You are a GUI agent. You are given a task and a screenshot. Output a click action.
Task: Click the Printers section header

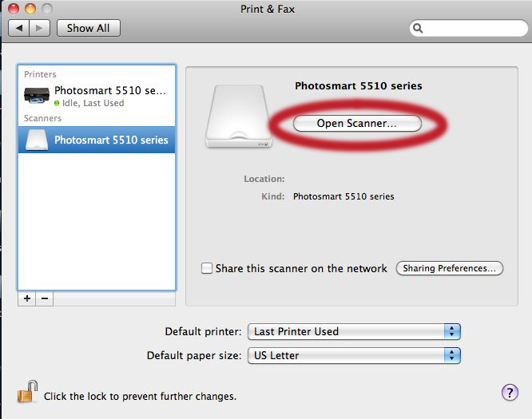[40, 74]
